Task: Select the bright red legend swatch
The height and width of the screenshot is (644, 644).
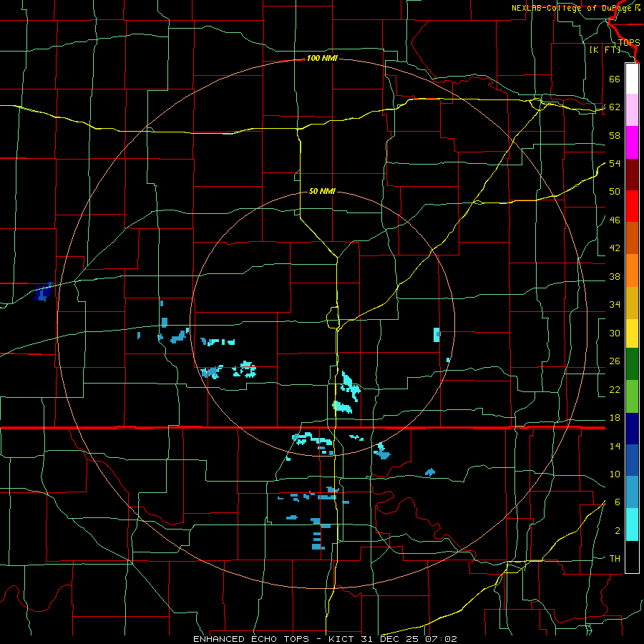Action: click(x=632, y=206)
